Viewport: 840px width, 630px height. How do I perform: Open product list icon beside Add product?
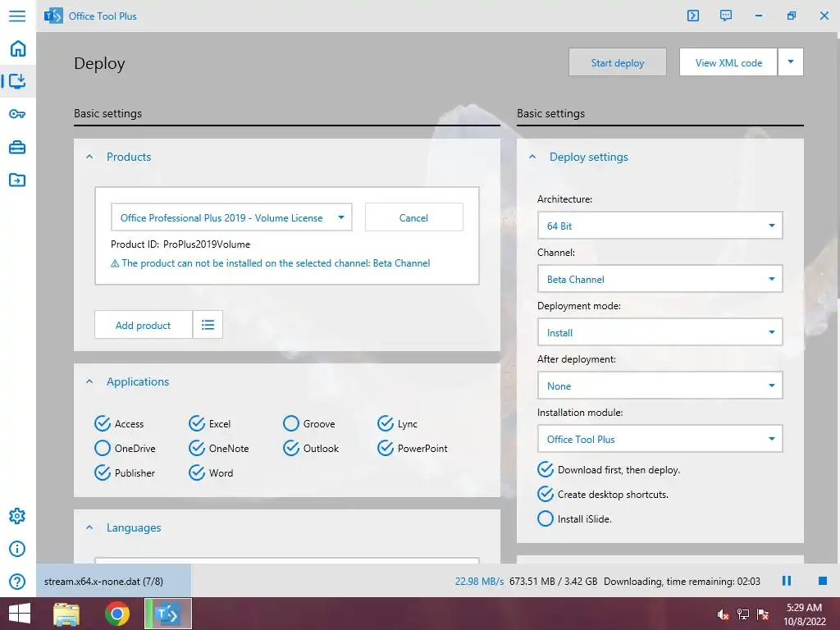pyautogui.click(x=208, y=325)
